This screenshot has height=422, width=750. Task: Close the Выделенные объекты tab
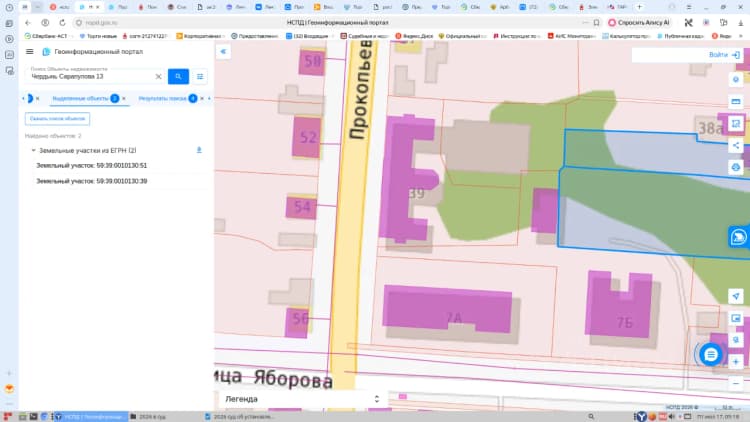click(124, 99)
